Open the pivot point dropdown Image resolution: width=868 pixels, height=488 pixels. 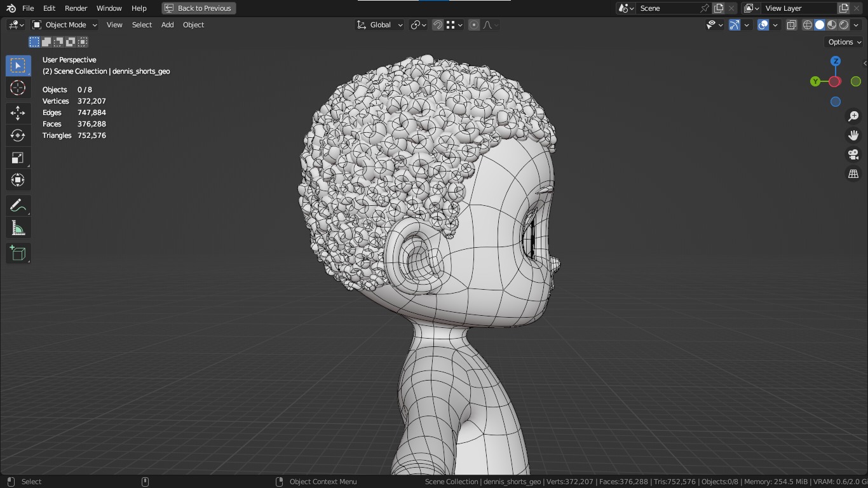[x=418, y=25]
